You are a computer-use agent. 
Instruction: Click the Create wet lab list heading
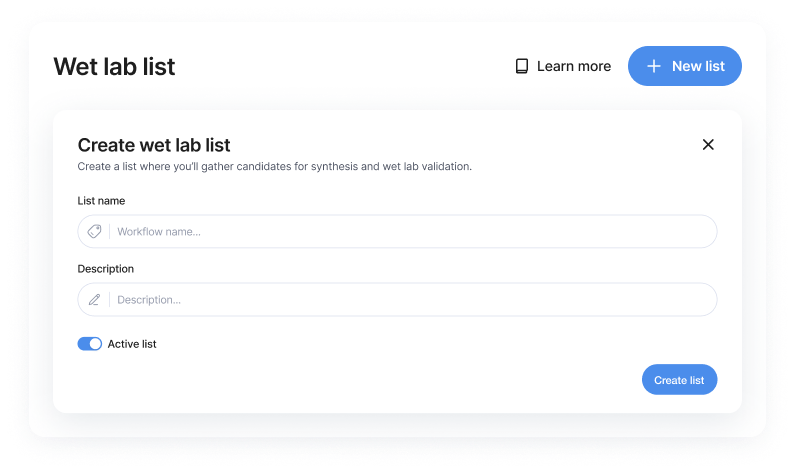[154, 145]
